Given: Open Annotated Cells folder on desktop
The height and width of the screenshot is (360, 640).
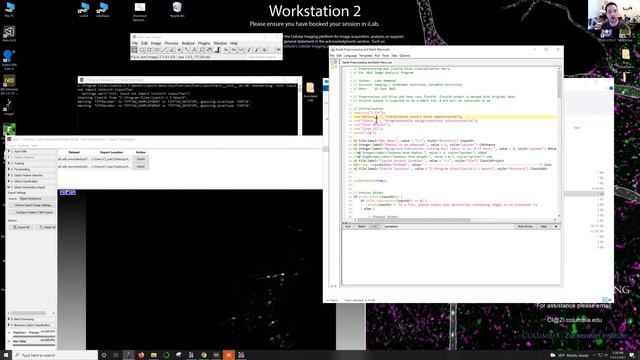Looking at the screenshot, I should tap(310, 92).
